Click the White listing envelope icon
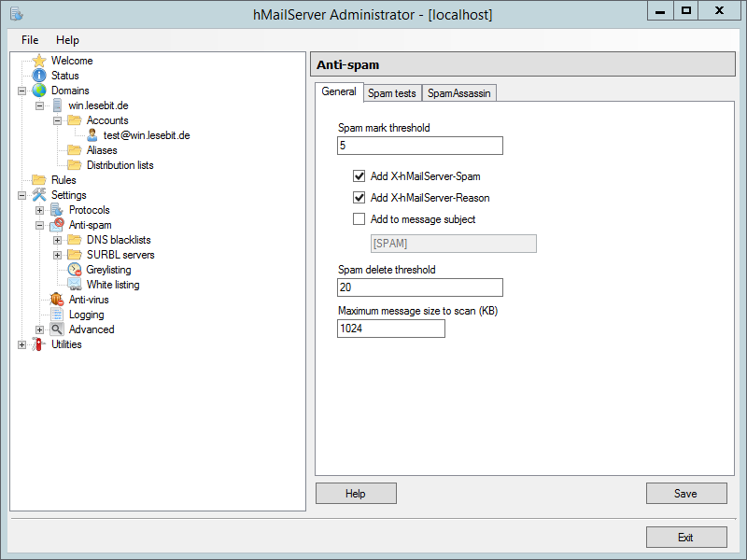 pos(75,285)
